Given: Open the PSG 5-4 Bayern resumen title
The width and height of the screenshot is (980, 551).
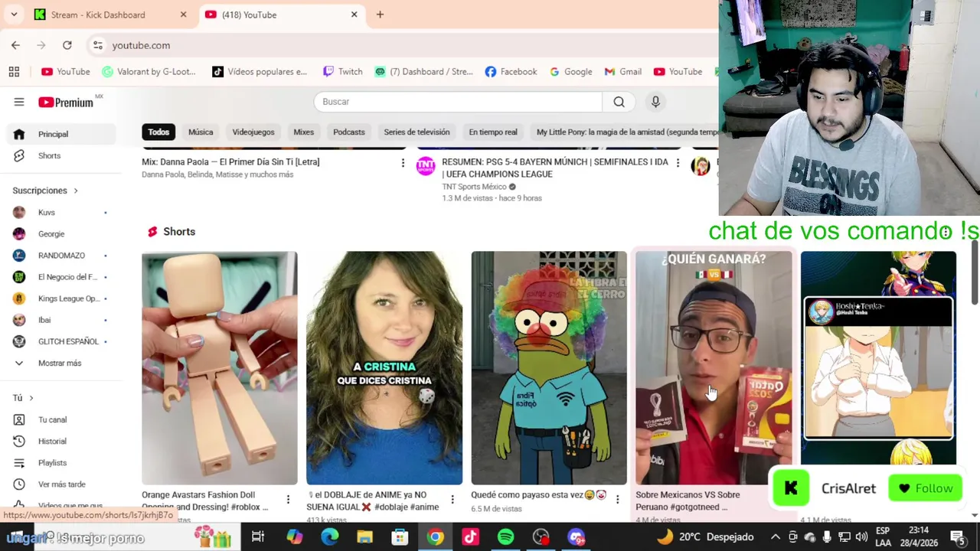Looking at the screenshot, I should [x=555, y=168].
